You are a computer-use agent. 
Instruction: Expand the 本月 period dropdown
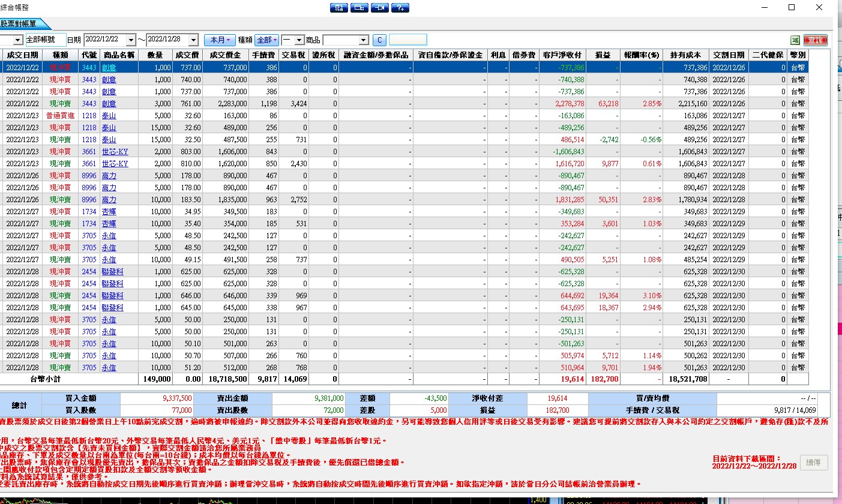click(x=220, y=40)
